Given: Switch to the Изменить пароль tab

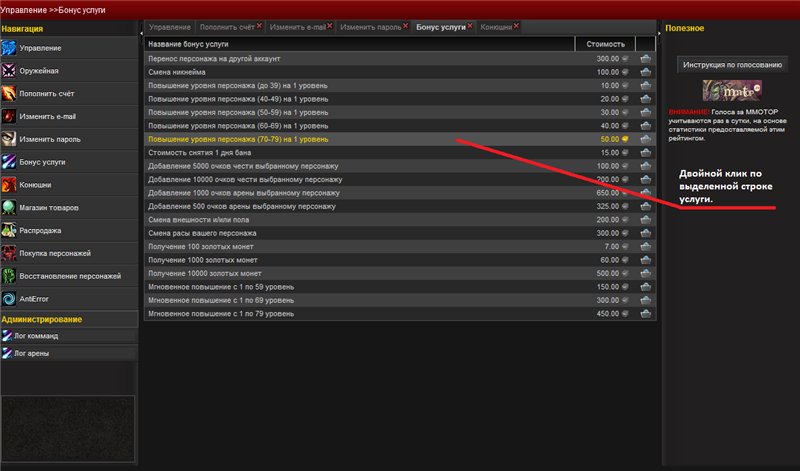Looking at the screenshot, I should tap(370, 27).
